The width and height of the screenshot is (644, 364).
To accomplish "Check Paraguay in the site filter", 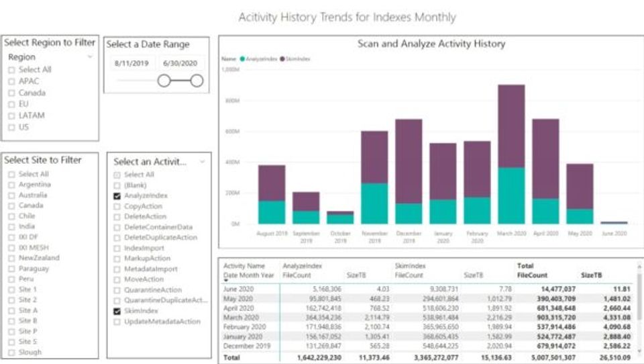I will point(11,269).
